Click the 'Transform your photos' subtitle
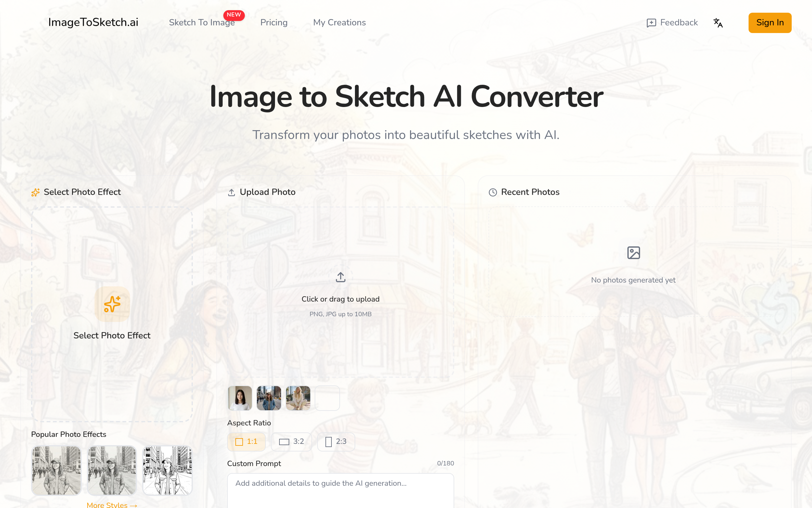Viewport: 812px width, 508px height. (x=406, y=135)
